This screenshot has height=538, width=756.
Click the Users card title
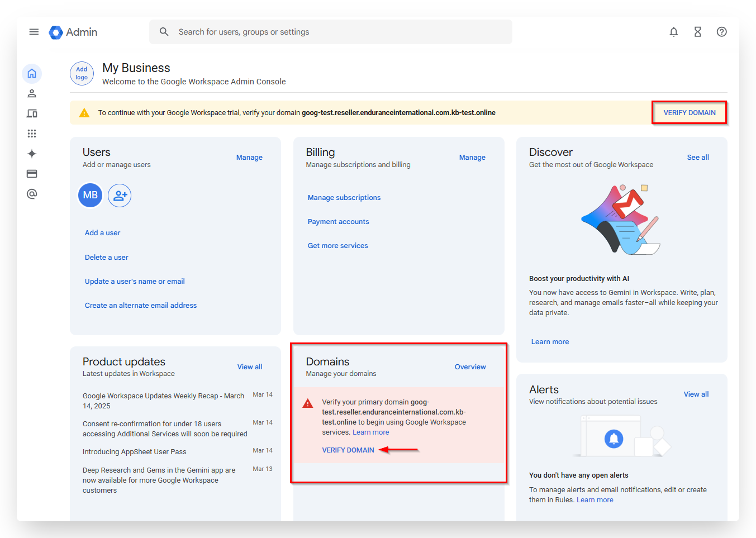97,152
